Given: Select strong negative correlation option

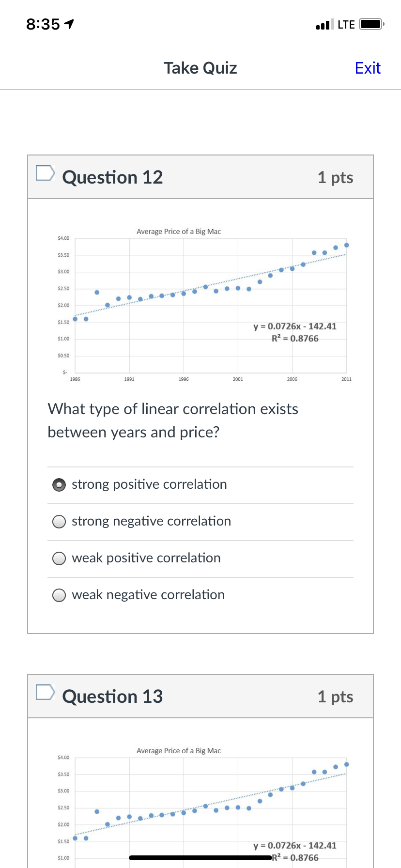Looking at the screenshot, I should pyautogui.click(x=59, y=522).
